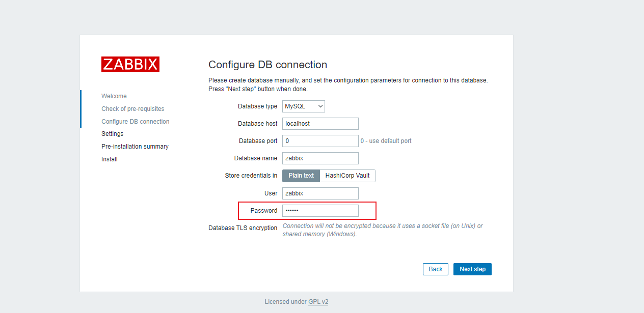The image size is (644, 313).
Task: Focus the Password input field
Action: [320, 211]
